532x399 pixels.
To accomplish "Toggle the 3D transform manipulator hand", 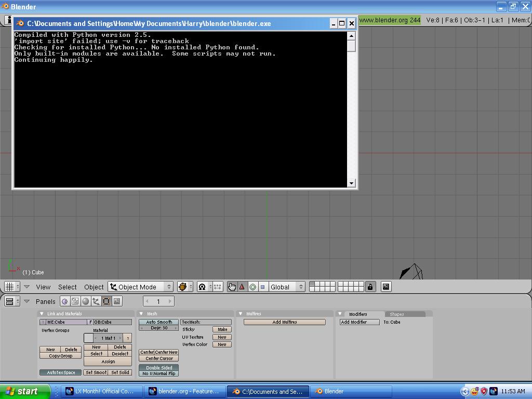I will 232,287.
